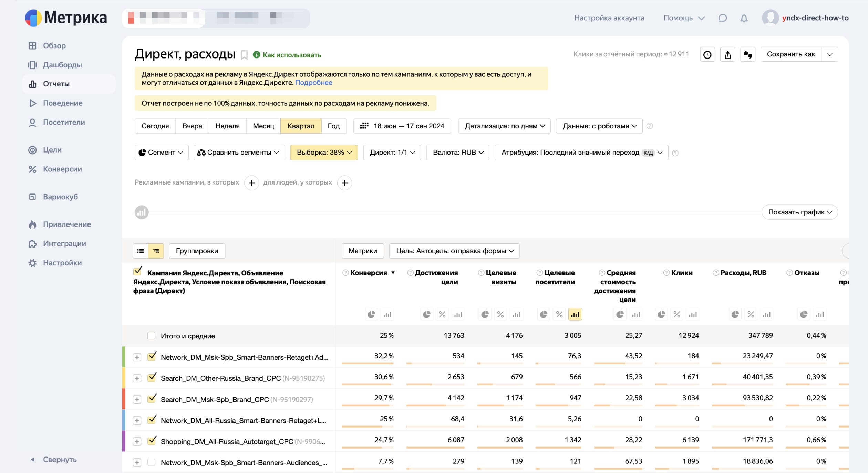Viewport: 868px width, 473px height.
Task: Select pie chart icon under Конверсия column
Action: click(x=371, y=314)
